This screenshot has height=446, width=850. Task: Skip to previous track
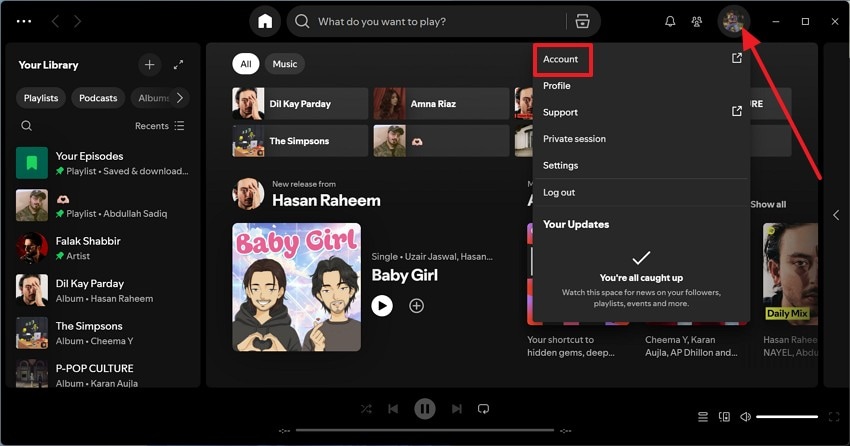pyautogui.click(x=393, y=409)
